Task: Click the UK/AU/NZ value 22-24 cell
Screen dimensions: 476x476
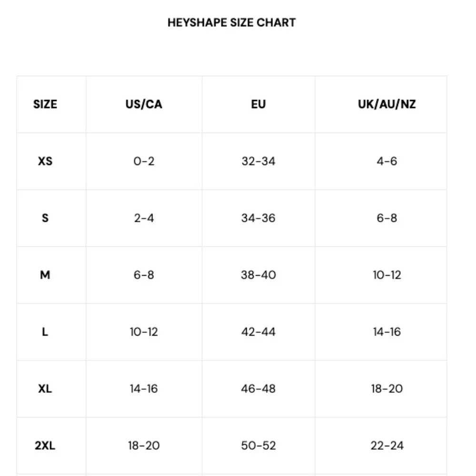Action: click(387, 446)
